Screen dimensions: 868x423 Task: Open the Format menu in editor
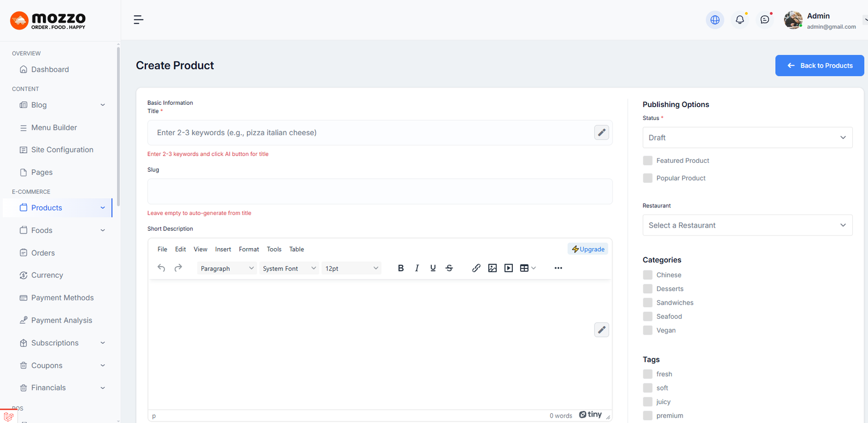tap(248, 249)
